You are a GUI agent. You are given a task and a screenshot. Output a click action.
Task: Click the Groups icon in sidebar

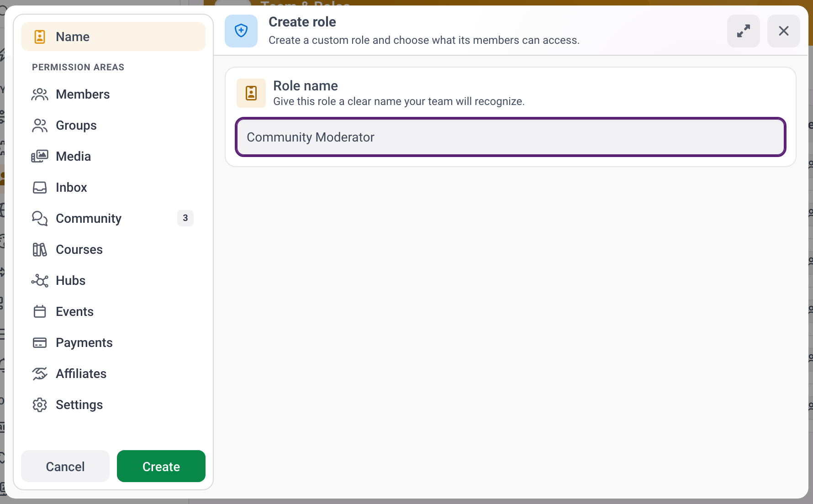[40, 126]
